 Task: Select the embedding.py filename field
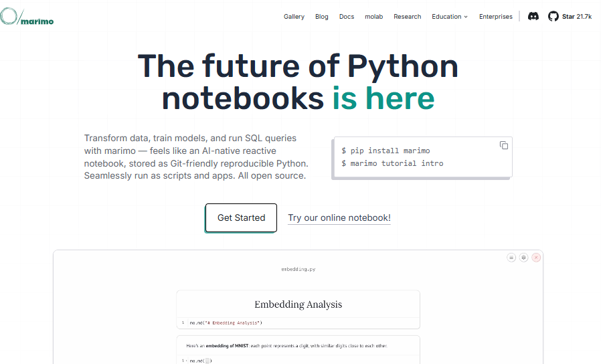point(298,269)
